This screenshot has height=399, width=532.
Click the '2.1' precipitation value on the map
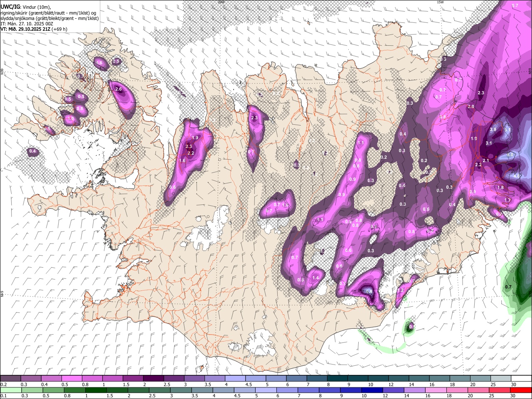[485, 160]
